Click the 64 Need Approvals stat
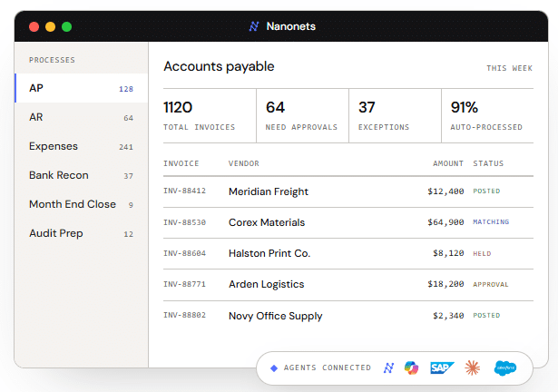Screen dimensions: 558x392 (302, 116)
